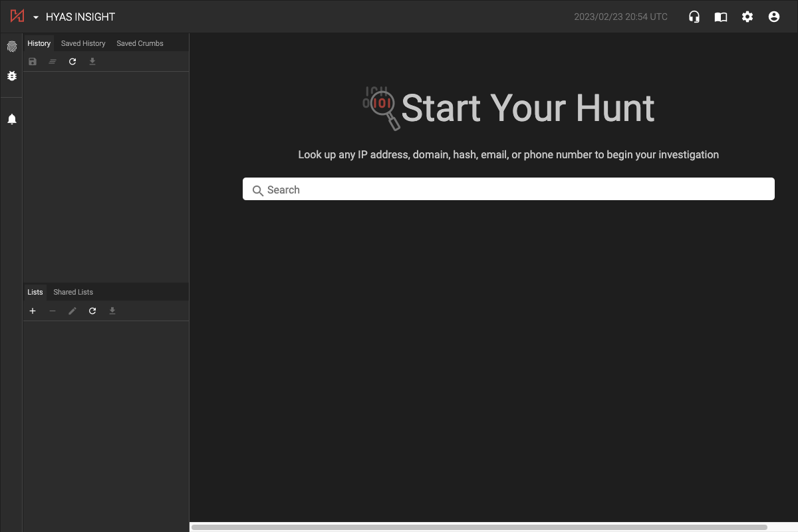Switch to the Shared Lists tab
The width and height of the screenshot is (798, 532).
(72, 292)
